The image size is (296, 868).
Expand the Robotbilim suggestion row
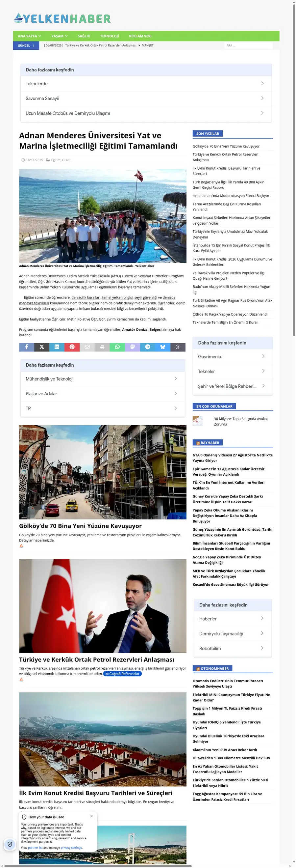click(x=233, y=648)
